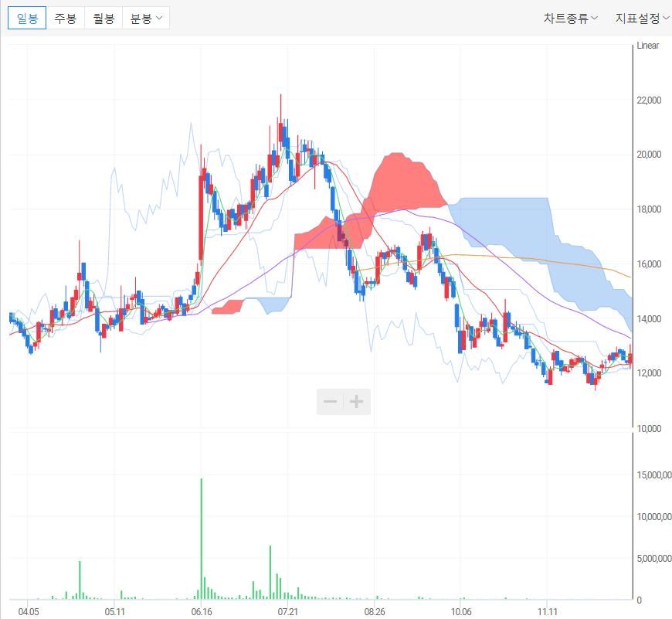Click the 18,000 price axis label
This screenshot has height=619, width=672.
coord(649,209)
